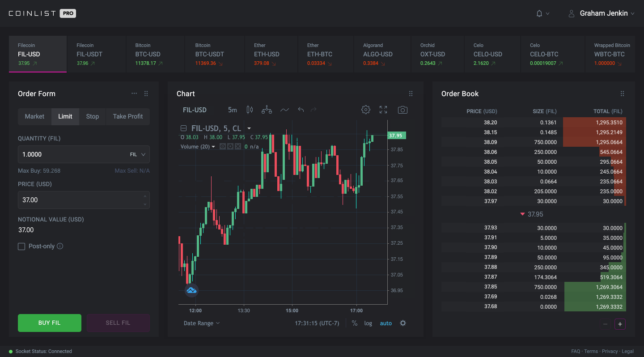Open the notifications bell
This screenshot has height=357, width=644.
539,14
